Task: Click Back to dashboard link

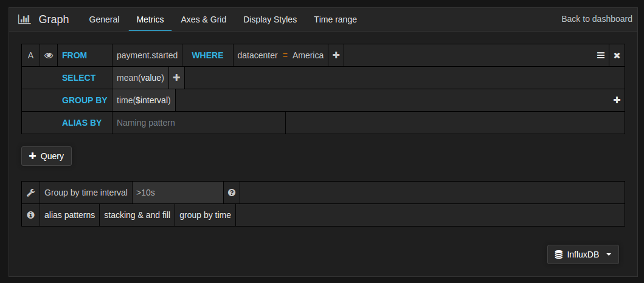Action: click(597, 19)
